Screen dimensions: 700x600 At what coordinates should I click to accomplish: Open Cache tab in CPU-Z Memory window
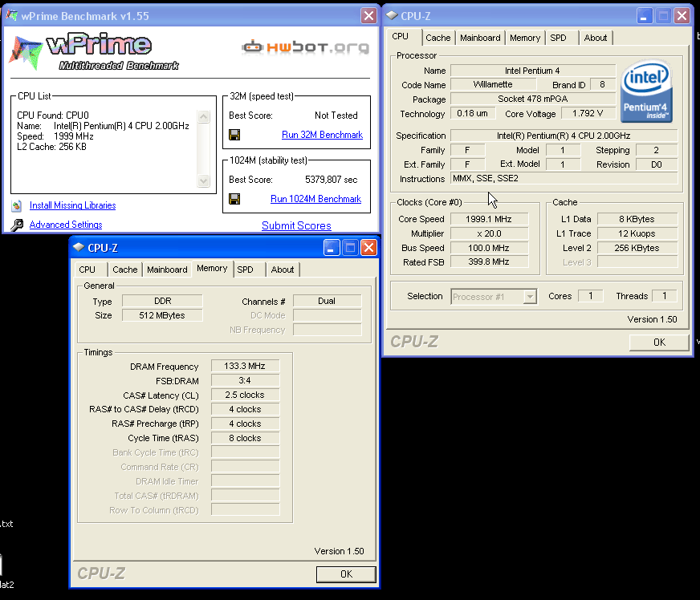tap(125, 270)
